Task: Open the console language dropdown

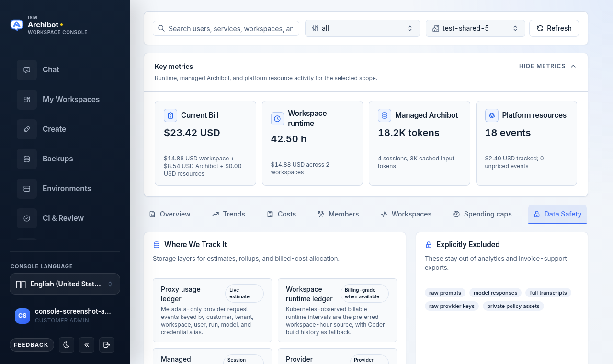Action: pos(65,284)
